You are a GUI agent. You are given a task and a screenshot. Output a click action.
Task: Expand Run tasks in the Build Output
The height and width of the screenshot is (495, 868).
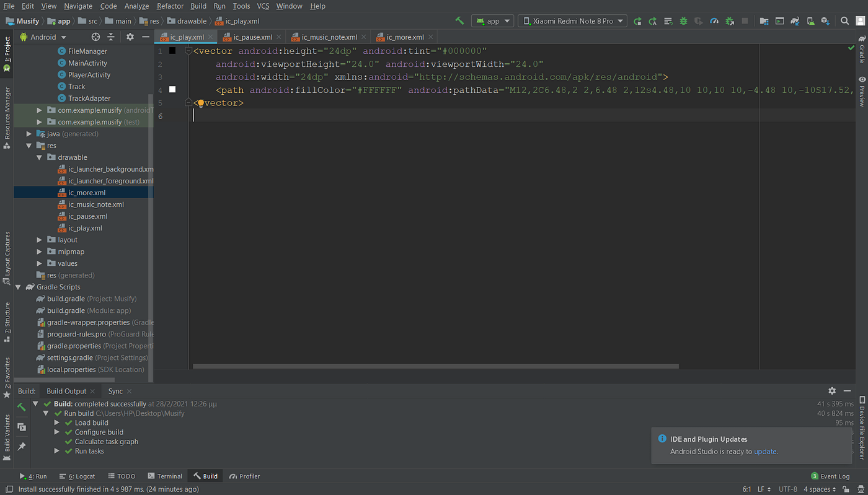tap(56, 451)
